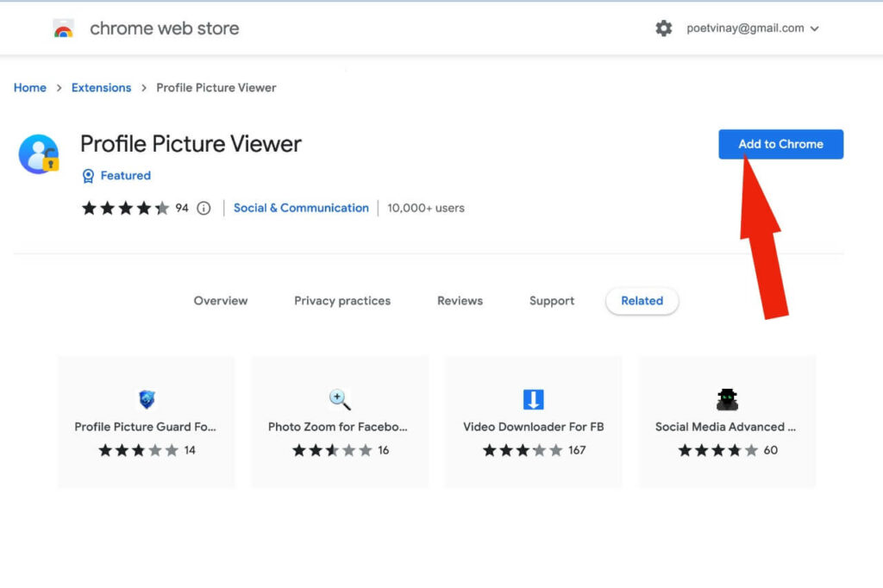Click the Chrome Web Store logo icon
This screenshot has height=588, width=883.
pos(64,28)
